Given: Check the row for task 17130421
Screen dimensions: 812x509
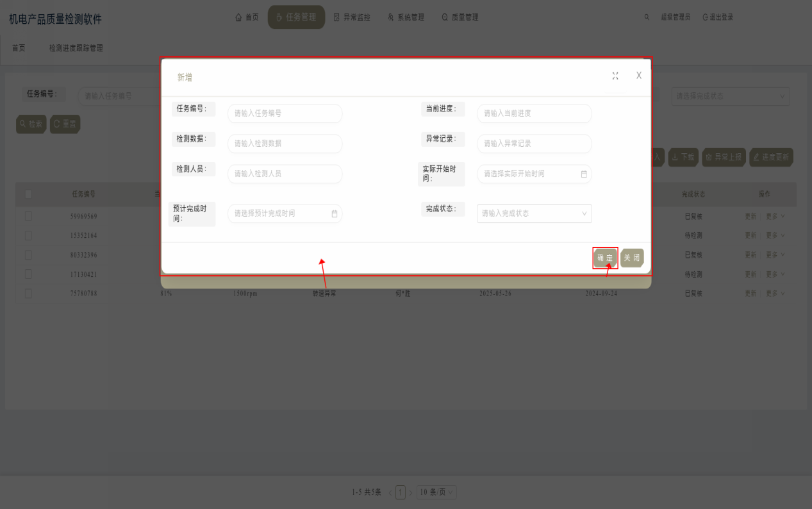Looking at the screenshot, I should pos(28,274).
